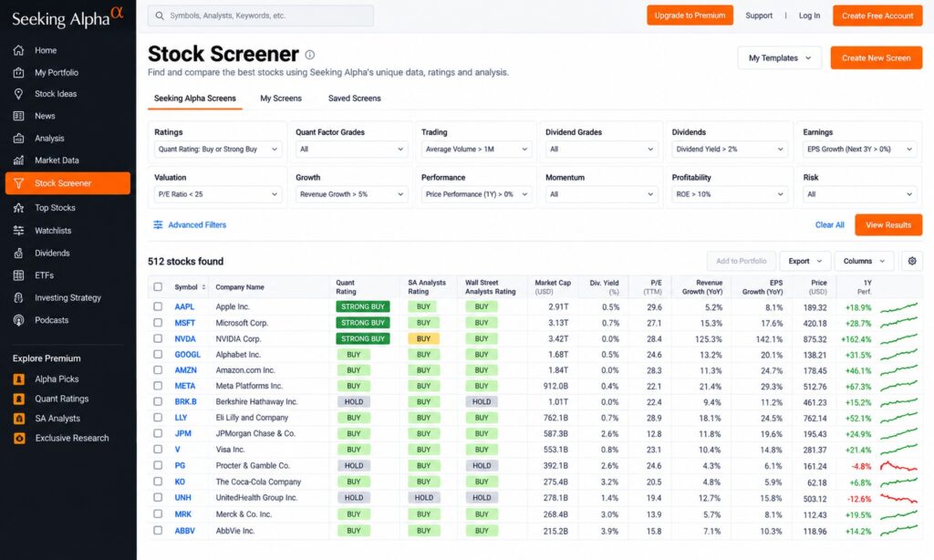Click the Quant Ratings premium icon
This screenshot has width=934, height=560.
click(19, 399)
